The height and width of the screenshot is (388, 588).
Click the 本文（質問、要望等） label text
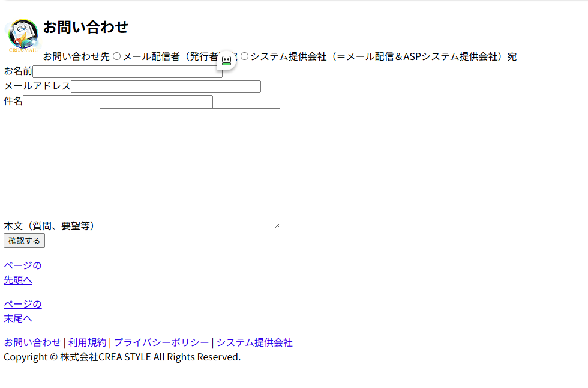coord(50,226)
